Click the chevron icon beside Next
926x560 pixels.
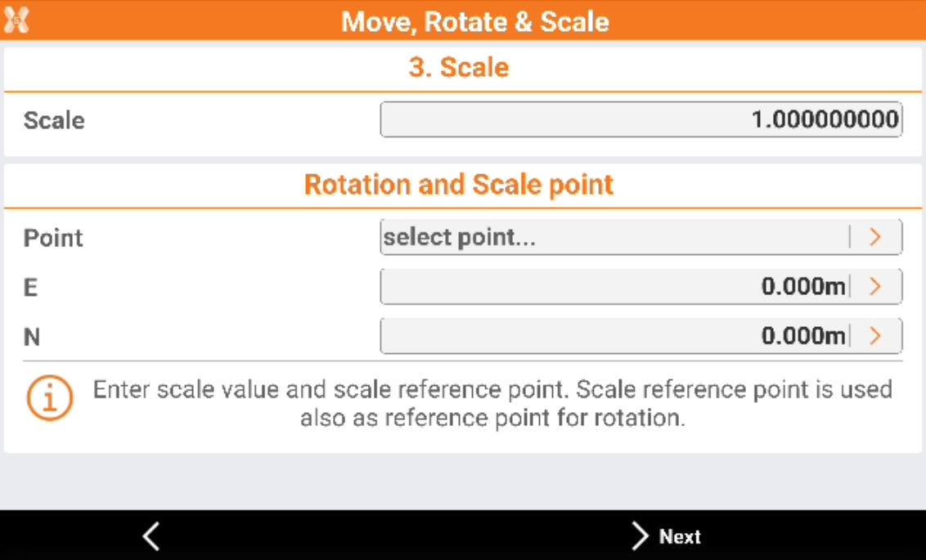(x=640, y=536)
